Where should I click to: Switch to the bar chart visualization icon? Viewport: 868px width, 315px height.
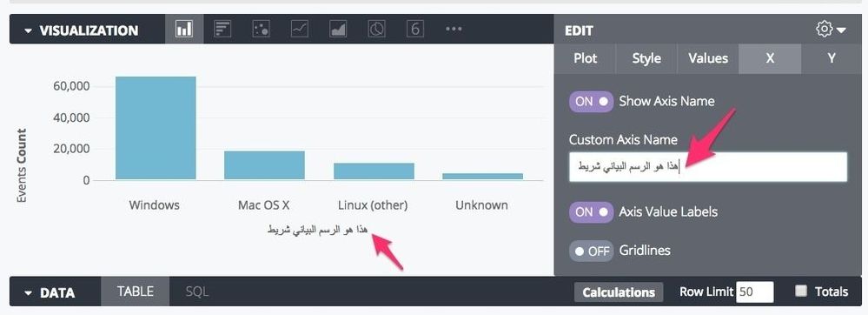pos(222,30)
